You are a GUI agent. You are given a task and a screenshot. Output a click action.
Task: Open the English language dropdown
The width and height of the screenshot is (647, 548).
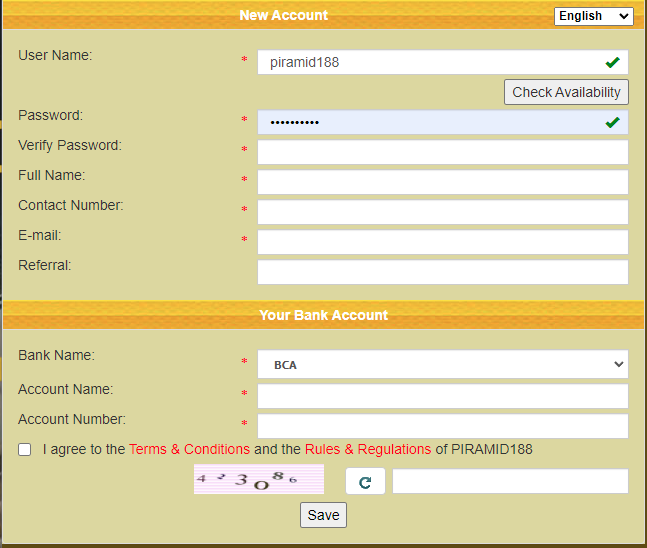(x=594, y=16)
